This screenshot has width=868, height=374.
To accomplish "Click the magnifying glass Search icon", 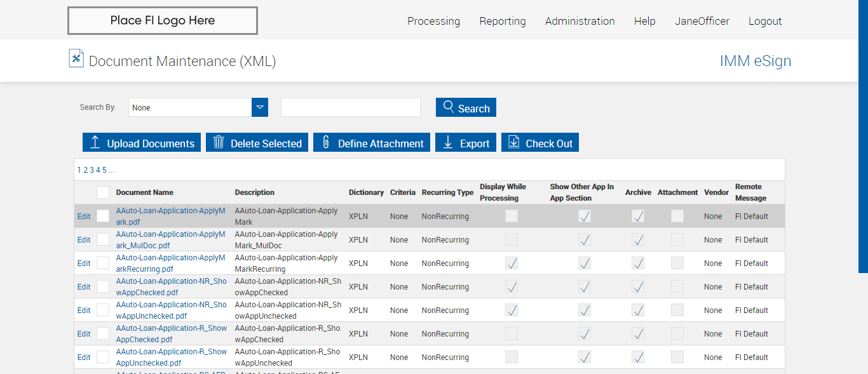I will 449,107.
